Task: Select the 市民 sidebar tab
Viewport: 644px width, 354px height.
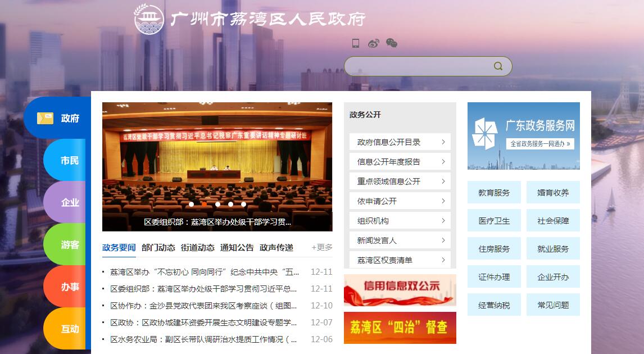Action: 64,160
